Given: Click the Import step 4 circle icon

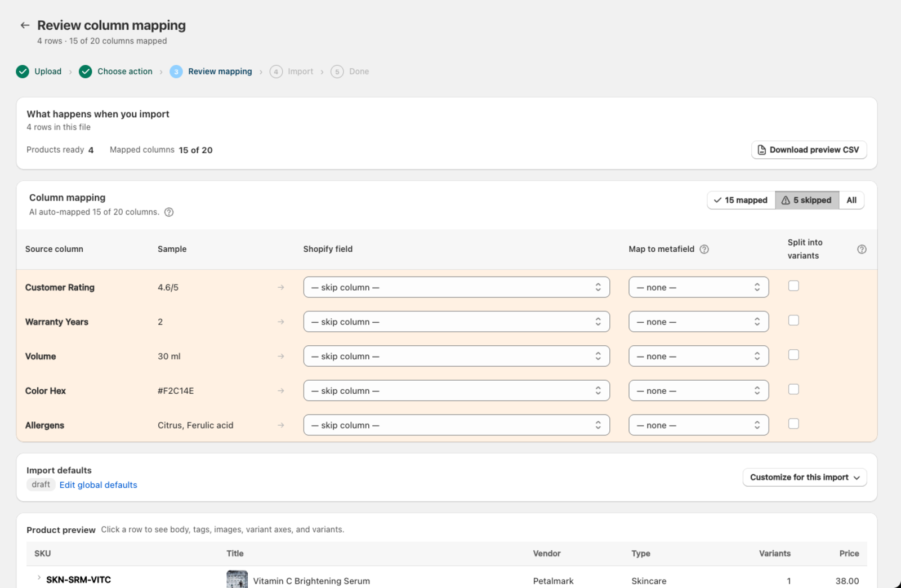Looking at the screenshot, I should click(x=276, y=72).
